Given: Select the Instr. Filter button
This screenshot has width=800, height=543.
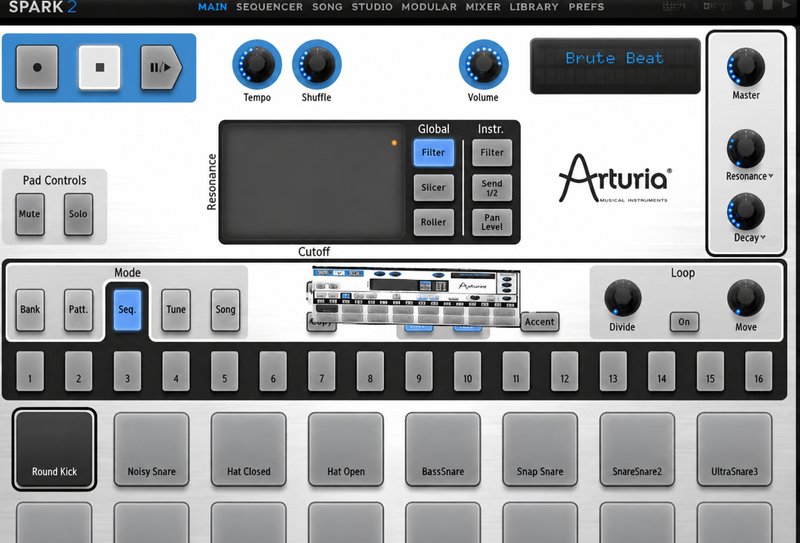Looking at the screenshot, I should pos(492,152).
